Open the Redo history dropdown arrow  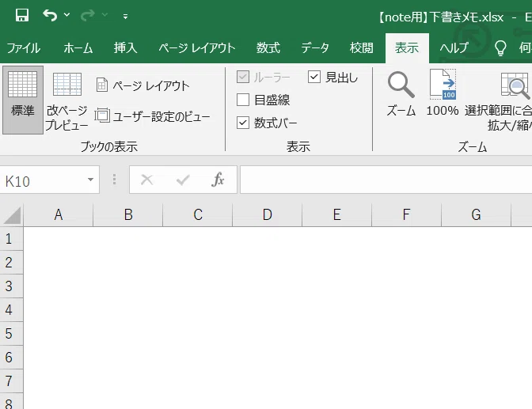pyautogui.click(x=104, y=15)
